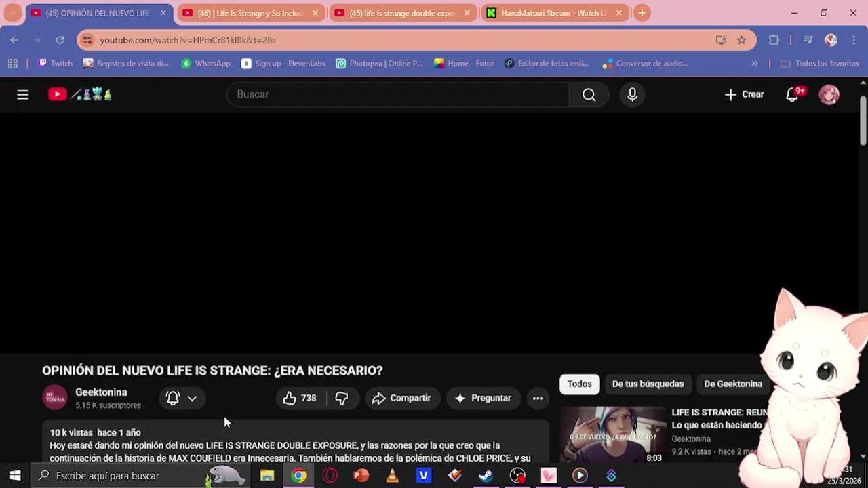The height and width of the screenshot is (488, 868).
Task: Go to YouTube home via logo
Action: pos(79,95)
